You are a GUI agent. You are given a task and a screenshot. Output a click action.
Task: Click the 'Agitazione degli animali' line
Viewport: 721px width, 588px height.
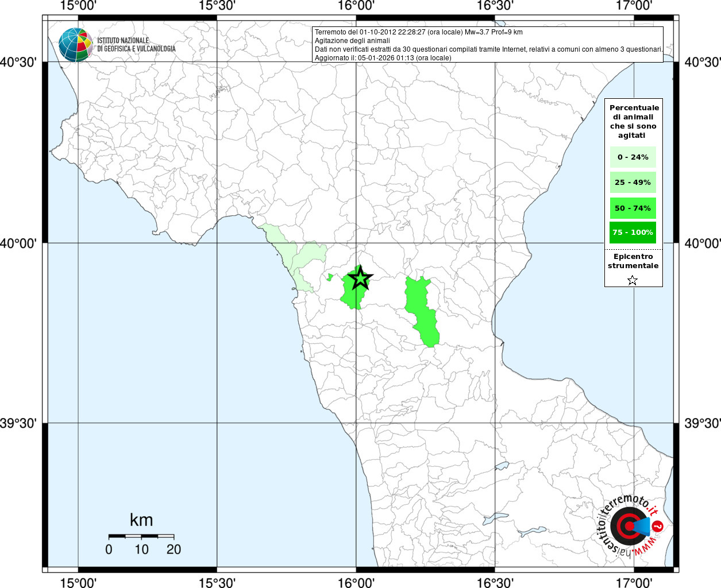click(352, 41)
